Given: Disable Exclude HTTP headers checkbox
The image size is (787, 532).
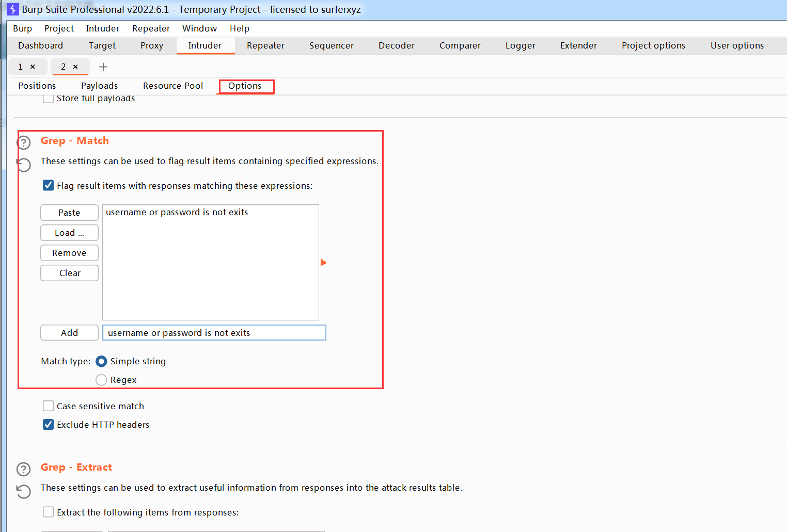Looking at the screenshot, I should [48, 425].
